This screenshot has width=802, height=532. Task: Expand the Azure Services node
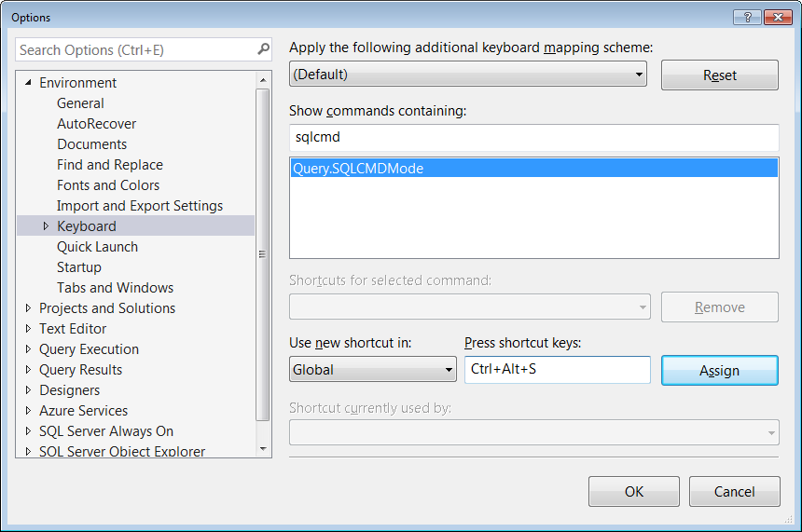(x=28, y=411)
